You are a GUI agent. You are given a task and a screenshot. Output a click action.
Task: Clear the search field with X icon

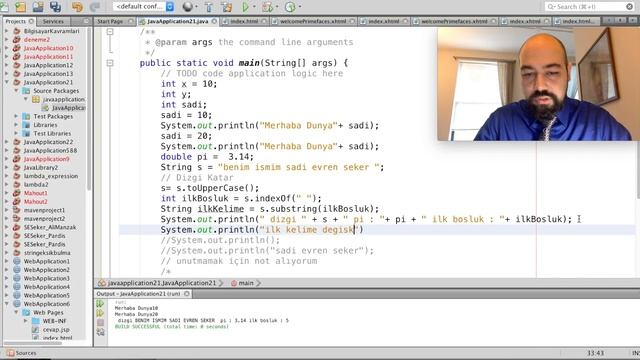630,7
